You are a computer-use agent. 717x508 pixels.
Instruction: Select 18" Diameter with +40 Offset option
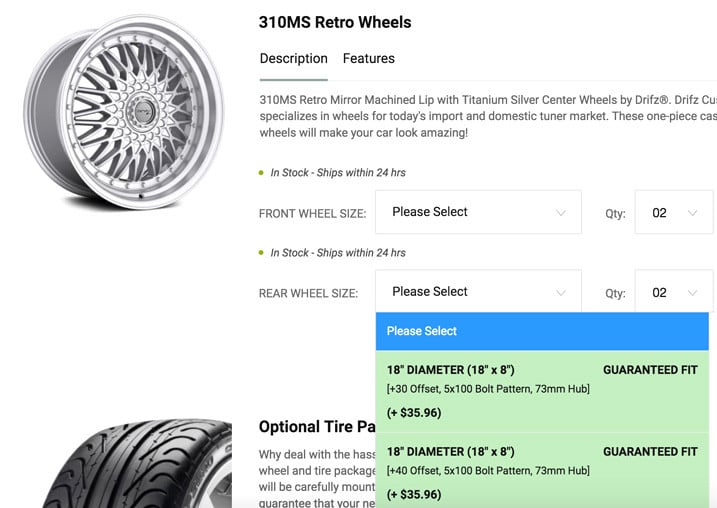pyautogui.click(x=542, y=471)
